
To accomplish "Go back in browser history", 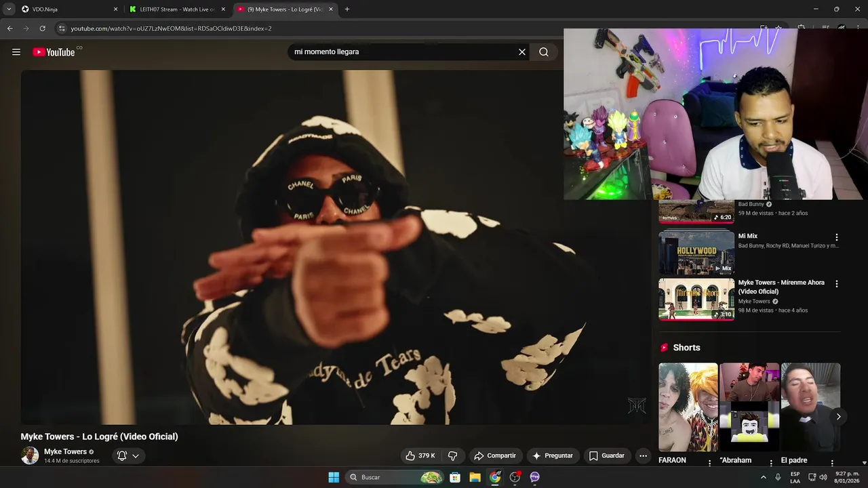I will click(9, 28).
